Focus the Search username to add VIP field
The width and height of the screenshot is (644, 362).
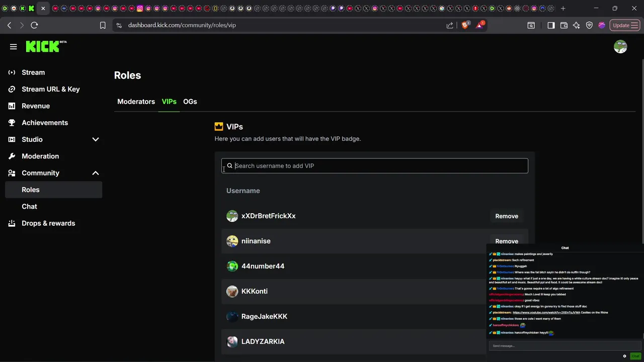pyautogui.click(x=375, y=166)
